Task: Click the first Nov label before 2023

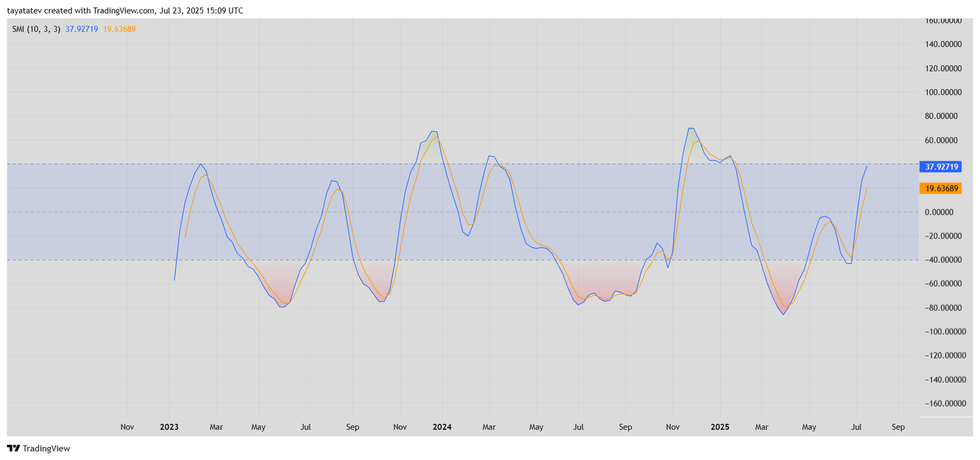Action: (x=127, y=427)
